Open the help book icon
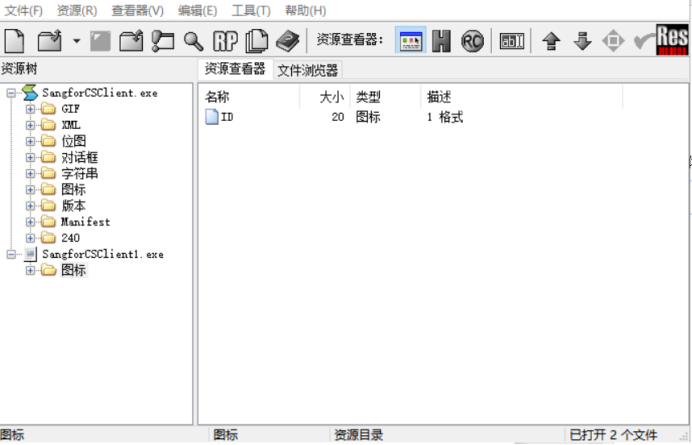This screenshot has width=692, height=445. pos(288,41)
